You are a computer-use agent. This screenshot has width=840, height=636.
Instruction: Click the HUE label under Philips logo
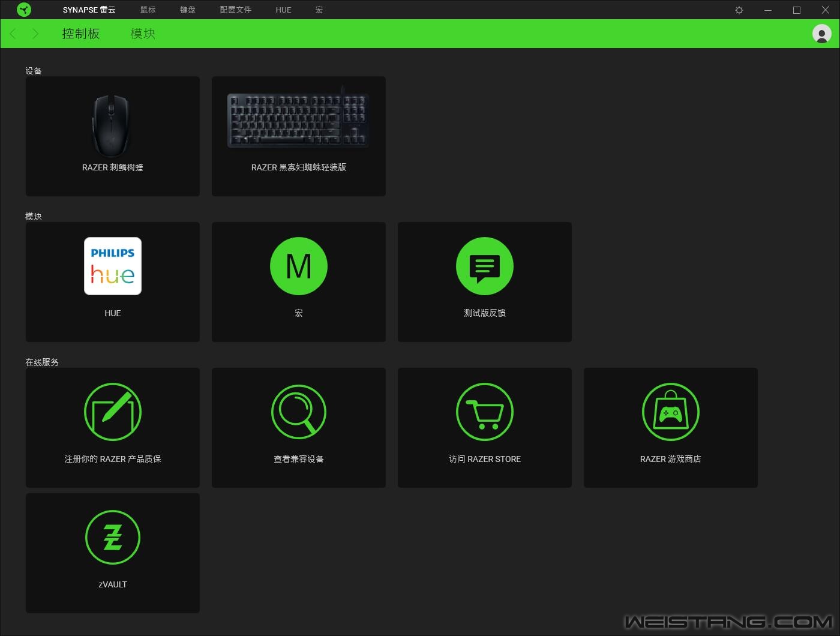[x=113, y=313]
